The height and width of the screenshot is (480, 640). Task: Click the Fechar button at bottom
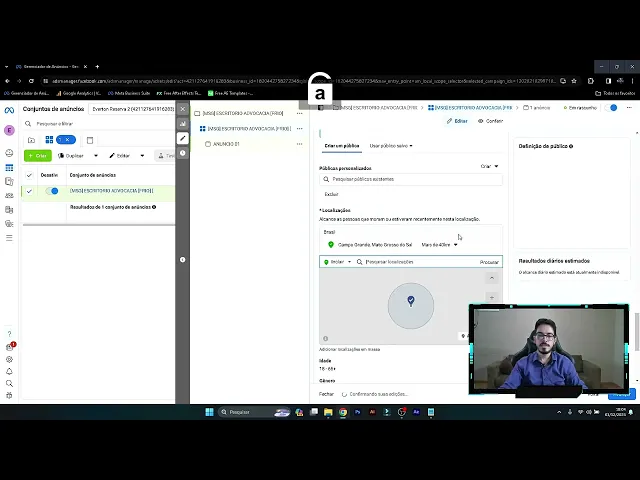(x=326, y=394)
